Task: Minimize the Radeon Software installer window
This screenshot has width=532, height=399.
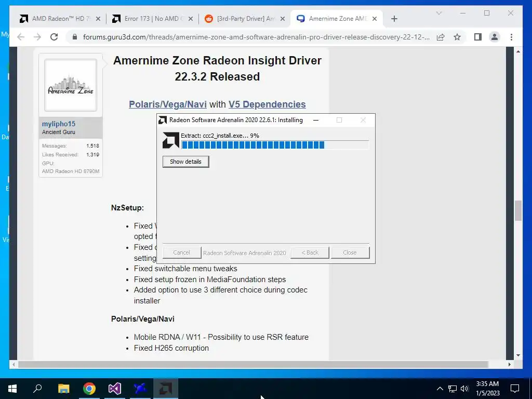Action: click(x=316, y=120)
